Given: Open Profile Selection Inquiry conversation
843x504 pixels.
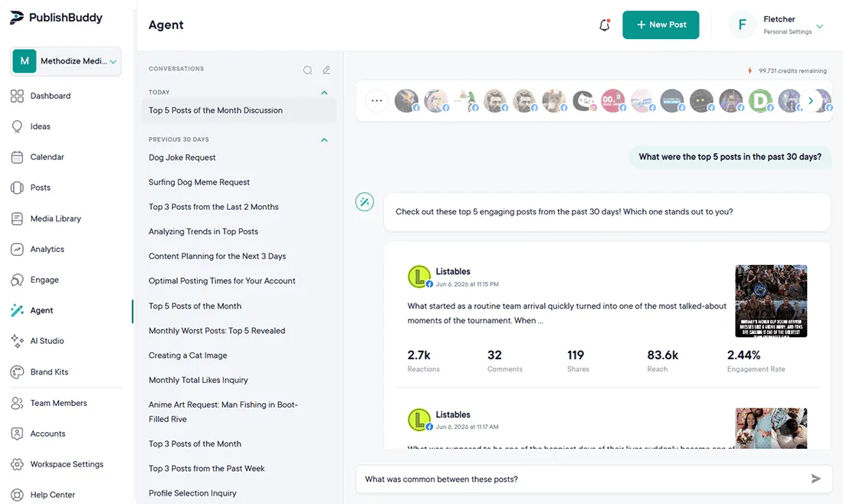Looking at the screenshot, I should pos(192,493).
